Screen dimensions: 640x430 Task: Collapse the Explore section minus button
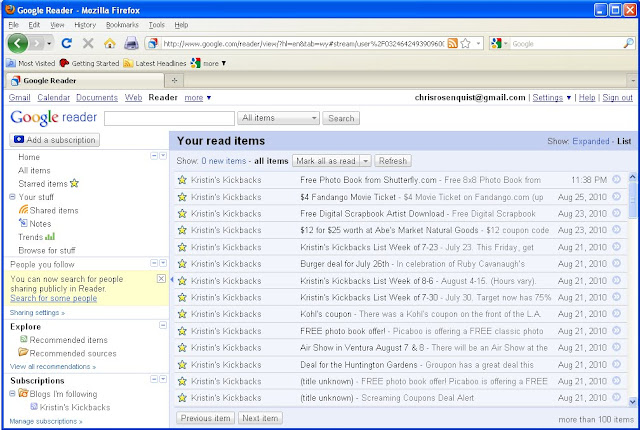coord(163,325)
